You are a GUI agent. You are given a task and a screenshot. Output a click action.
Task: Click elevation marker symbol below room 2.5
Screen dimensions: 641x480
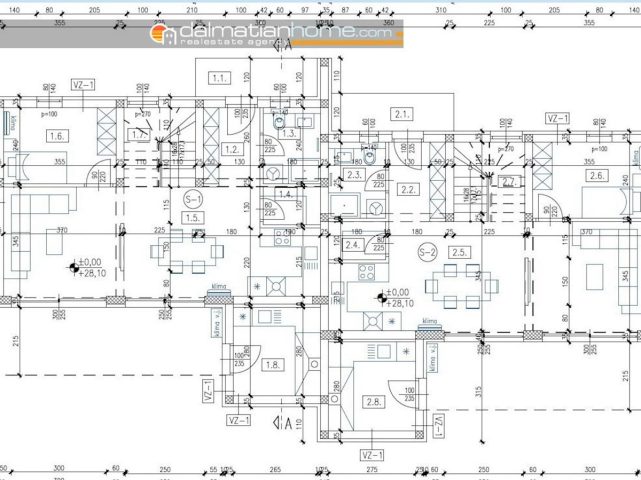click(x=382, y=298)
